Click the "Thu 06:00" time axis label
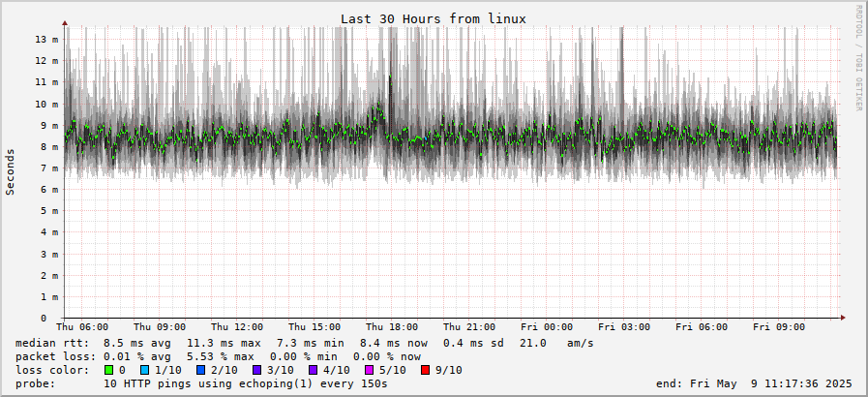 pos(82,327)
